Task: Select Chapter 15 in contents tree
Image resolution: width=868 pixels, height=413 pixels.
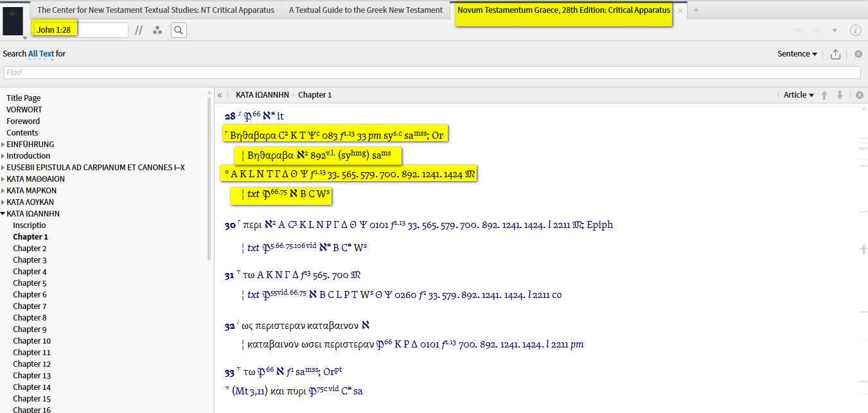Action: pos(31,399)
